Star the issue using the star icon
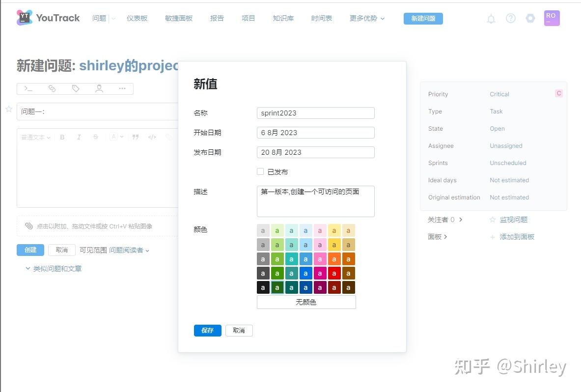The width and height of the screenshot is (581, 392). [8, 109]
